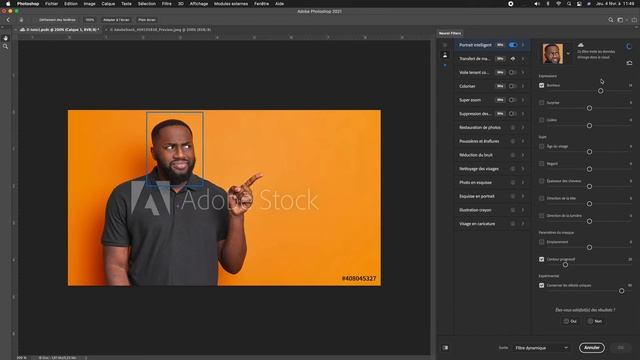Uncheck the Contour progressif checkbox
Viewport: 640px width, 360px height.
click(x=542, y=260)
